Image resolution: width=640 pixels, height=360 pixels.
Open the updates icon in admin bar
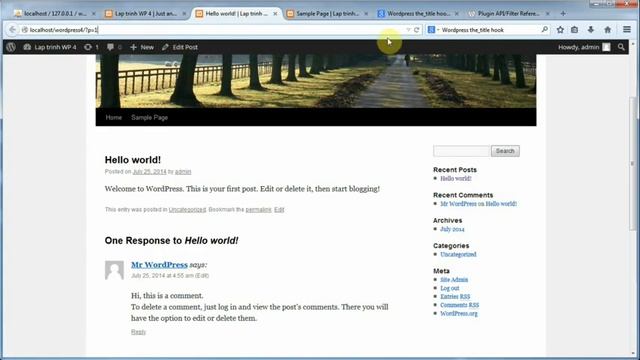click(91, 47)
